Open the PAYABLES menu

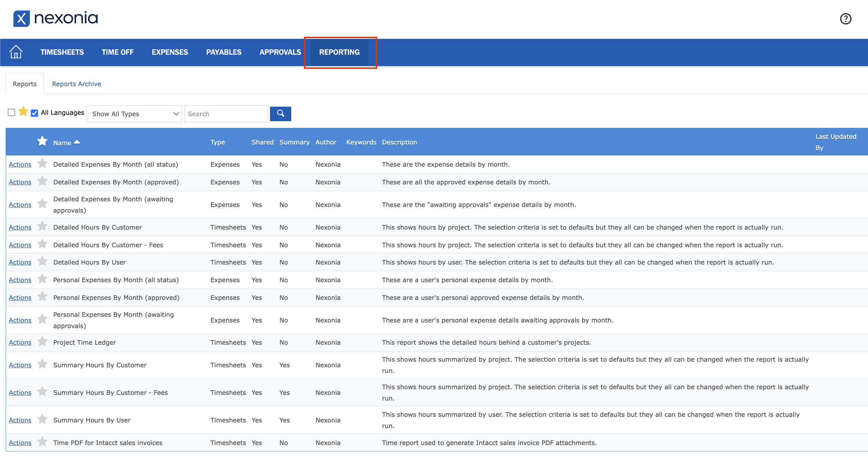click(x=224, y=52)
